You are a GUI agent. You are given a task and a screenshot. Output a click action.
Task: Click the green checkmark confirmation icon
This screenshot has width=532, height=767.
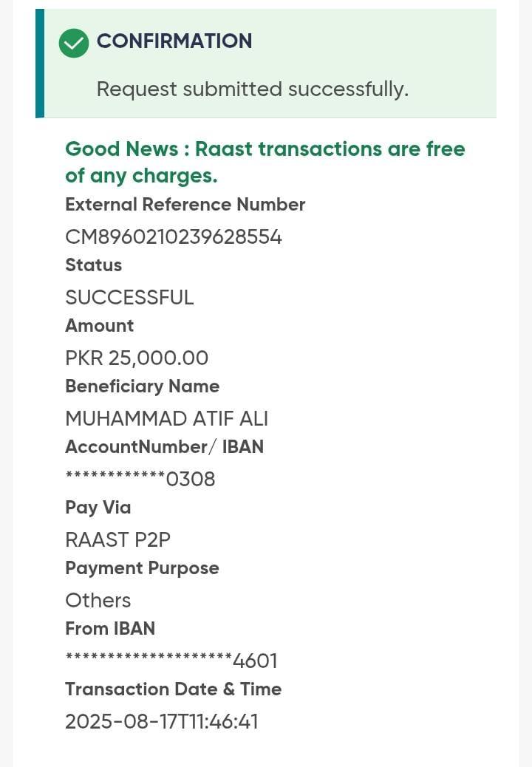(x=74, y=43)
